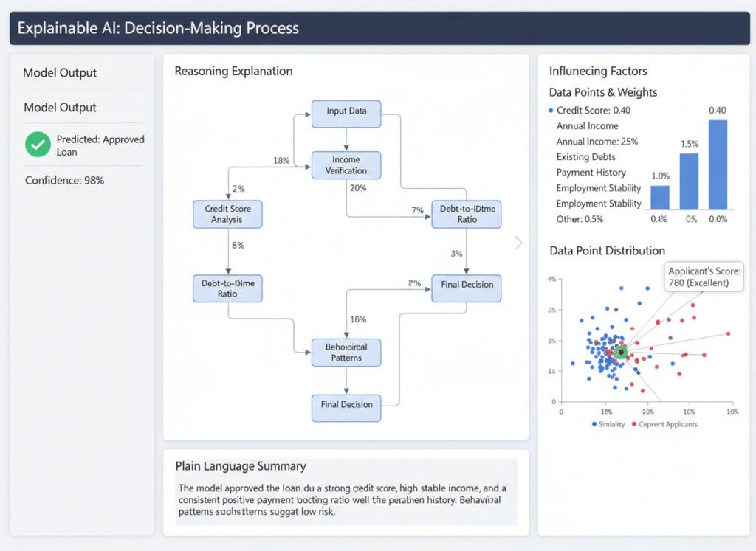This screenshot has height=551, width=756.
Task: Select the Final Decision node below Behavioral Patterns
Action: click(x=346, y=405)
